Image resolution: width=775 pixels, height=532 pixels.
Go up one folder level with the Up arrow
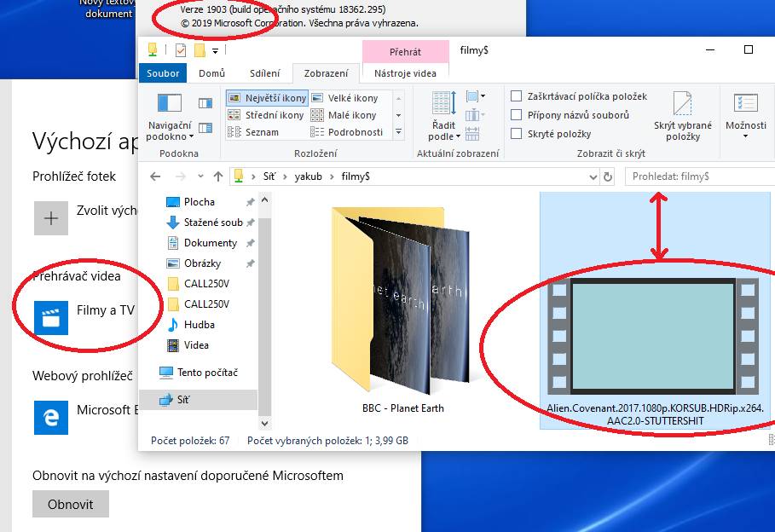(218, 176)
